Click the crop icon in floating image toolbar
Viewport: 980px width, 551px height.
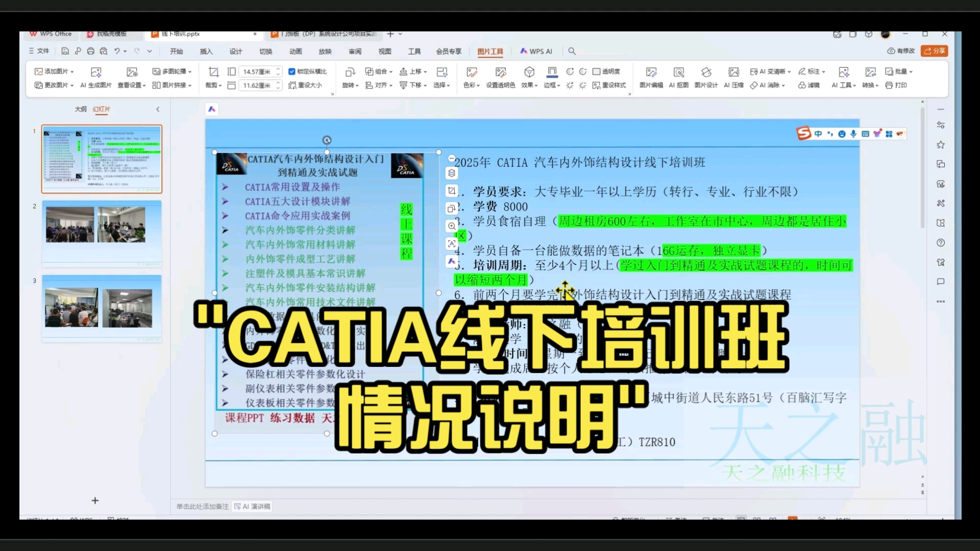point(452,191)
